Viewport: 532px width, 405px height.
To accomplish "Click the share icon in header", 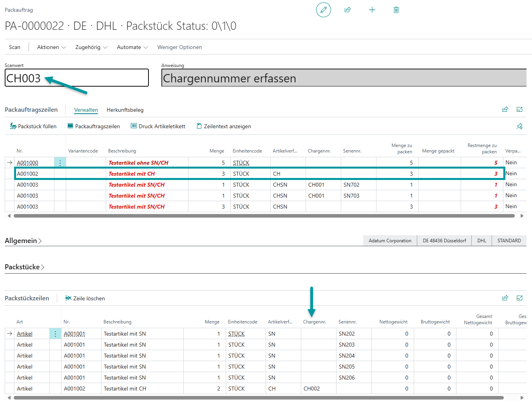I will (x=347, y=10).
